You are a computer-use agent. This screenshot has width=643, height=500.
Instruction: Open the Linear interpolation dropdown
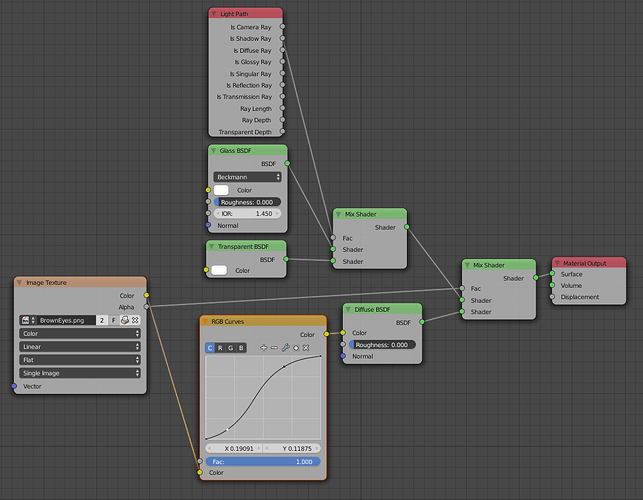(80, 347)
